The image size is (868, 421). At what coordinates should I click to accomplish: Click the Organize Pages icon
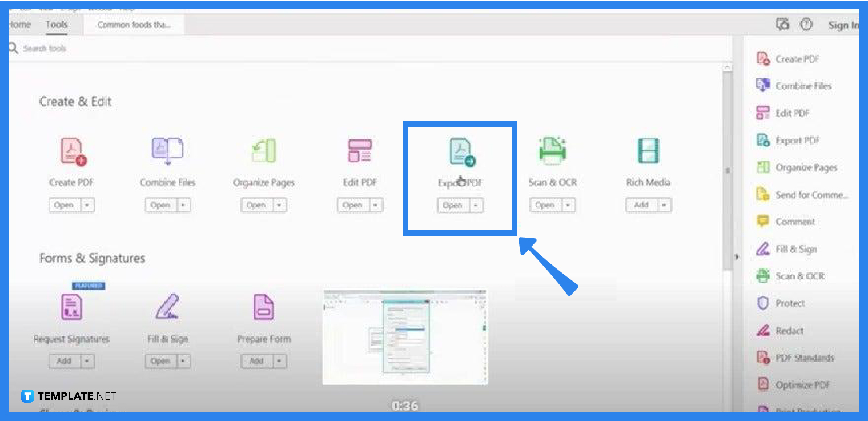263,150
